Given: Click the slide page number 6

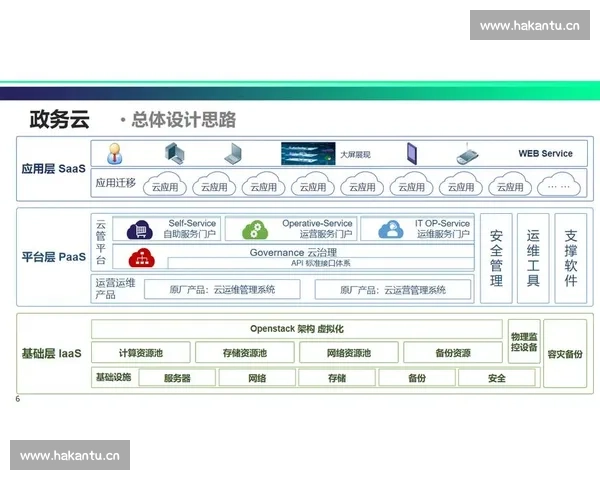Looking at the screenshot, I should coord(18,399).
